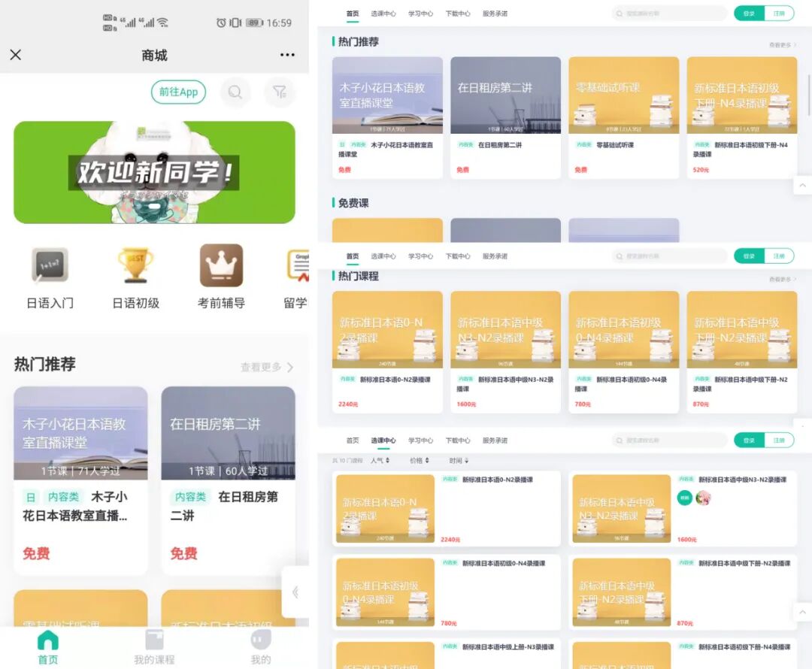Image resolution: width=812 pixels, height=669 pixels.
Task: Click inside the course search input field
Action: (668, 14)
